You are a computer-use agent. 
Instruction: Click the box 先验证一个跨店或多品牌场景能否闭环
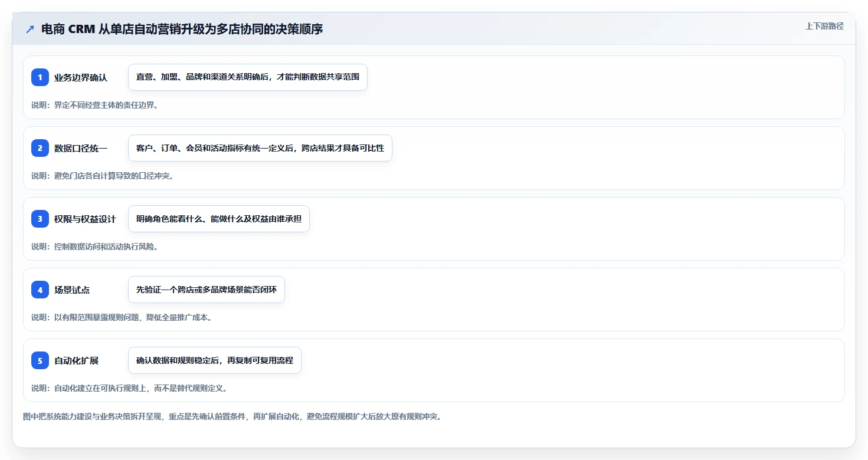pyautogui.click(x=207, y=290)
